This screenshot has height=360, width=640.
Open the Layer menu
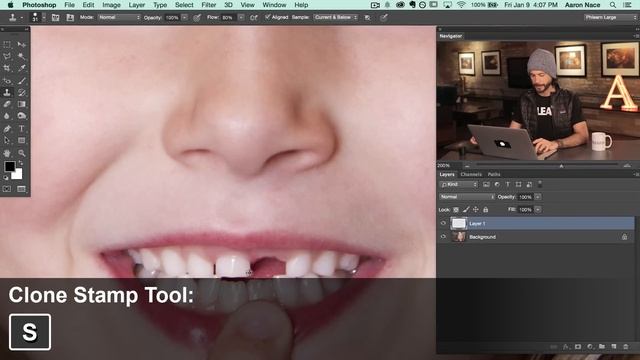point(137,5)
